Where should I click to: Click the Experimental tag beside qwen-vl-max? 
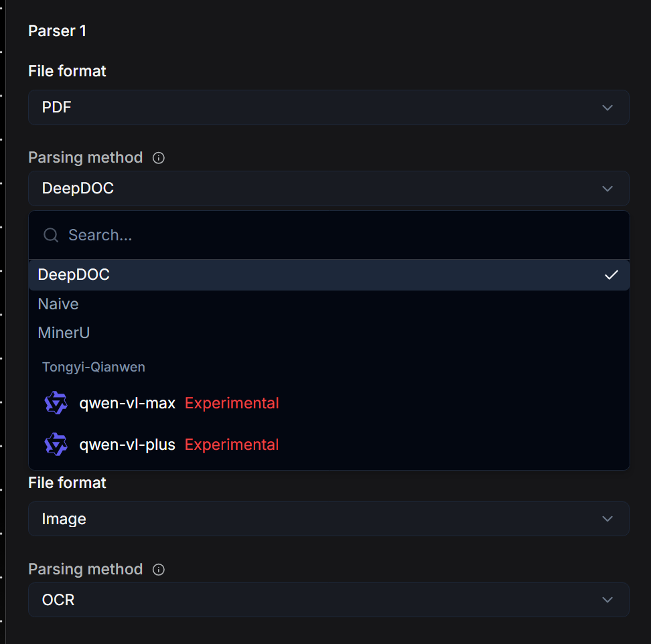(x=232, y=403)
